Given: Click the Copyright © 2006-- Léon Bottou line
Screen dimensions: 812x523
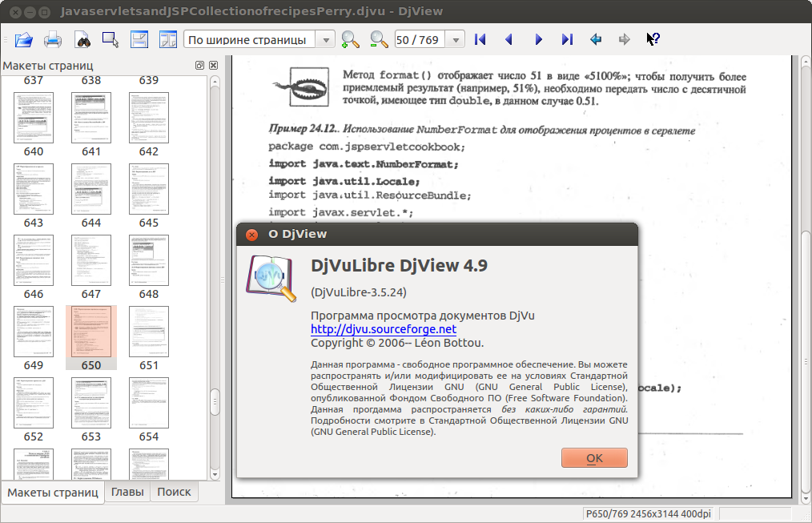Looking at the screenshot, I should tap(397, 343).
